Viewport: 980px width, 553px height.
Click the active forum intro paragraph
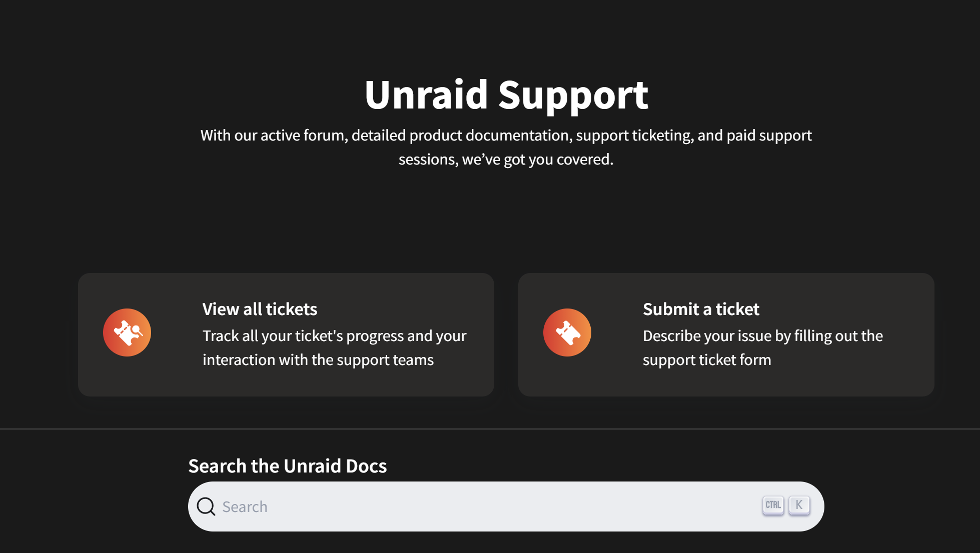click(x=506, y=147)
